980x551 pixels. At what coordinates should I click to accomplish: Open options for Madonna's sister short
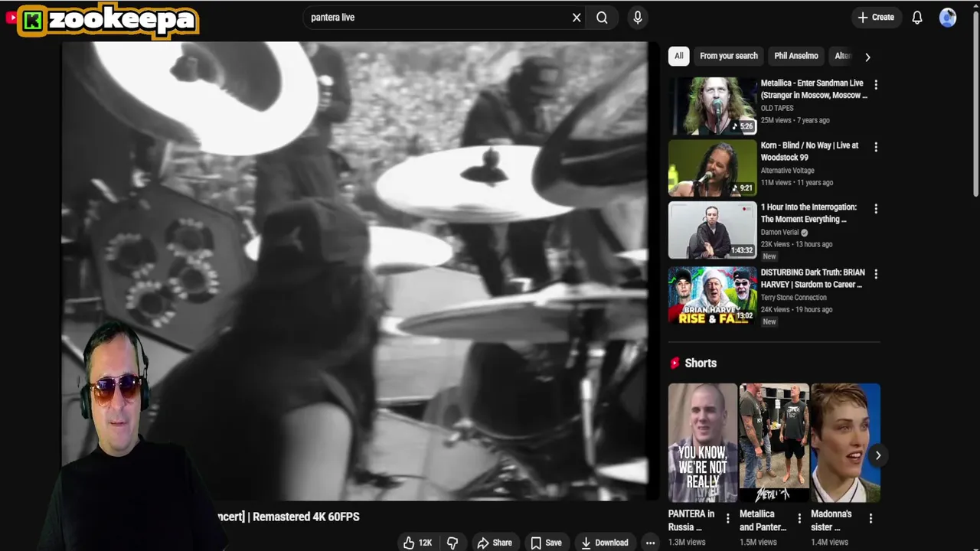tap(871, 519)
